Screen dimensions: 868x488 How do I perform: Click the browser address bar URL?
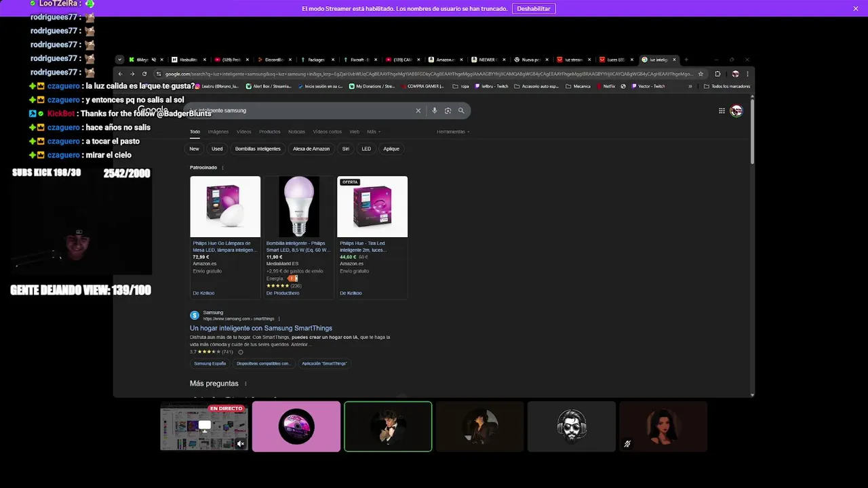429,74
